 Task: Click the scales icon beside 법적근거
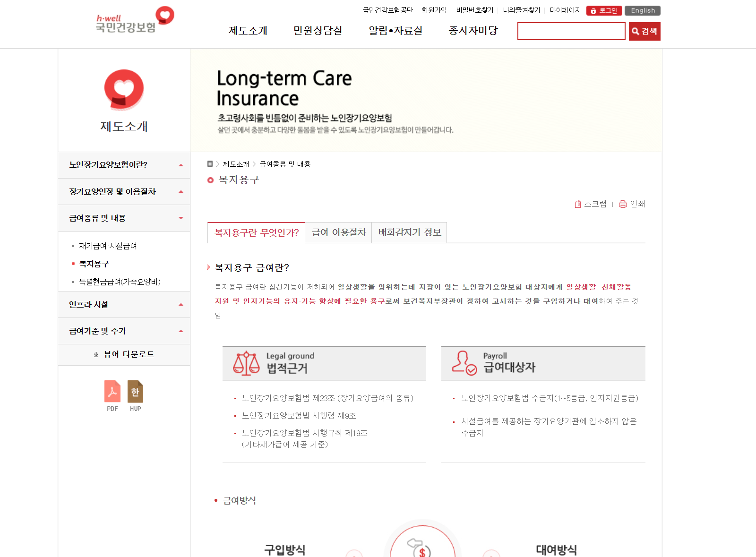(246, 363)
